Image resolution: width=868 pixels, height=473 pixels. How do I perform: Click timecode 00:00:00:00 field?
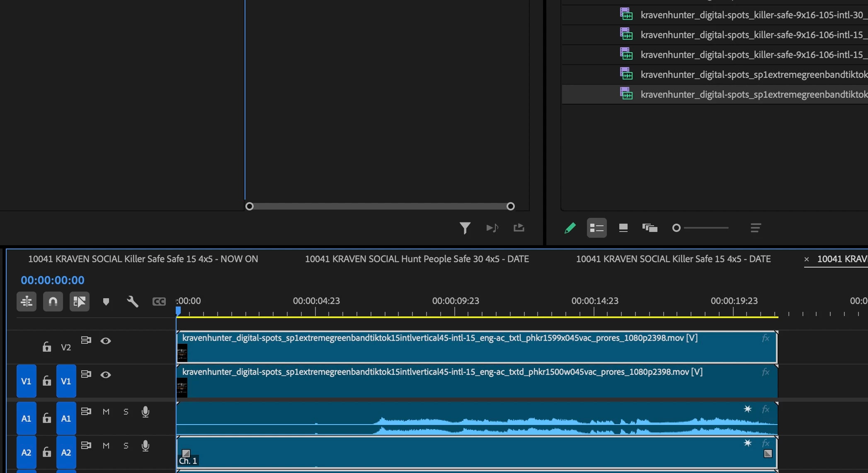pos(53,280)
